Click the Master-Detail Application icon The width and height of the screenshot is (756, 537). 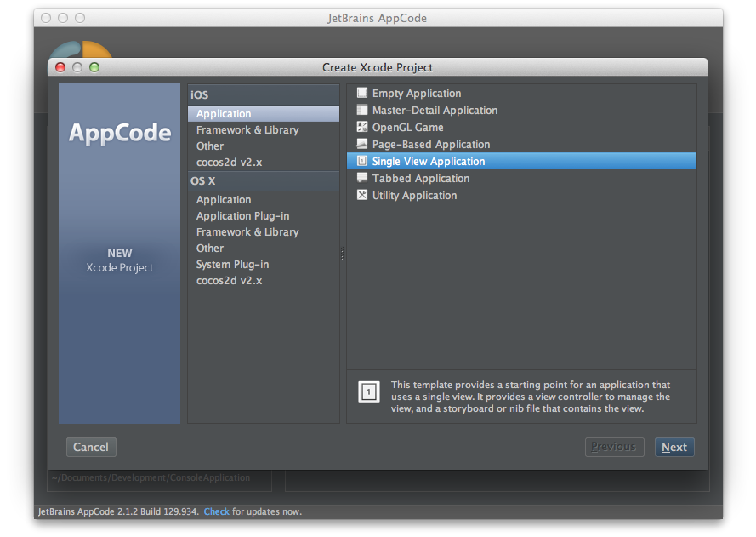click(x=362, y=111)
